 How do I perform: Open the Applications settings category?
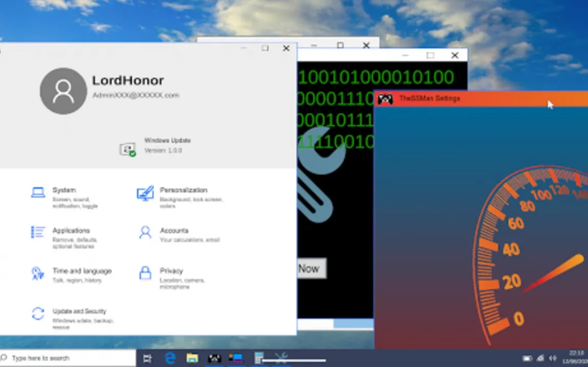[64, 238]
